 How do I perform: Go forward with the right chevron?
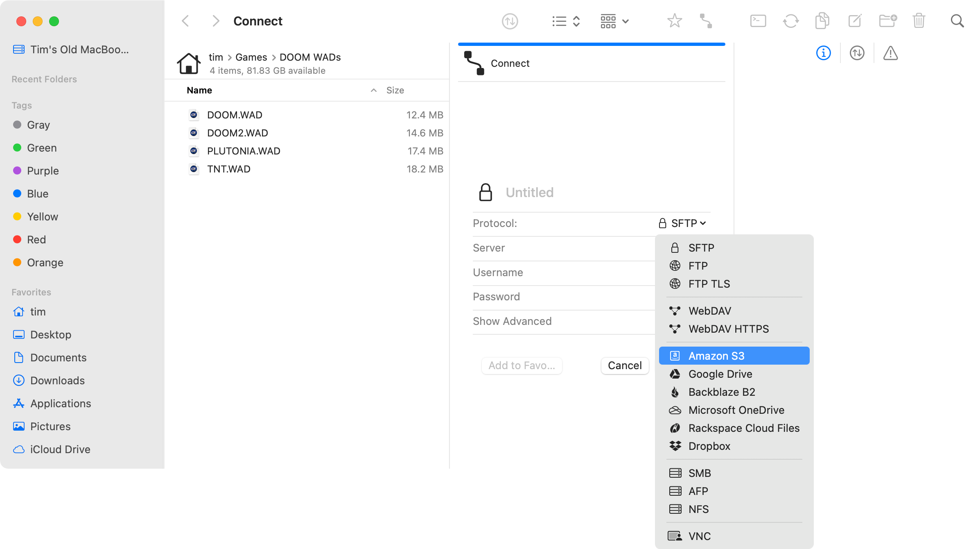[x=216, y=21]
